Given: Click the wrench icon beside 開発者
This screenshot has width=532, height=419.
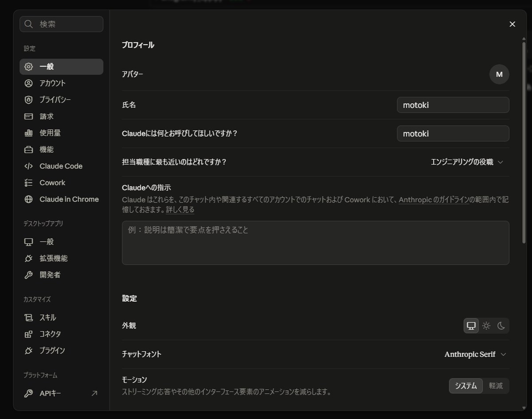Looking at the screenshot, I should pos(29,275).
